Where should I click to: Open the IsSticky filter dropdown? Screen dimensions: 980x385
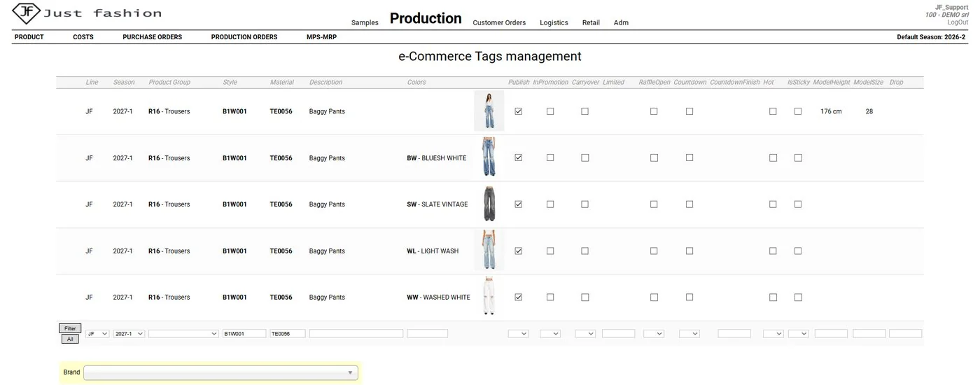[799, 334]
